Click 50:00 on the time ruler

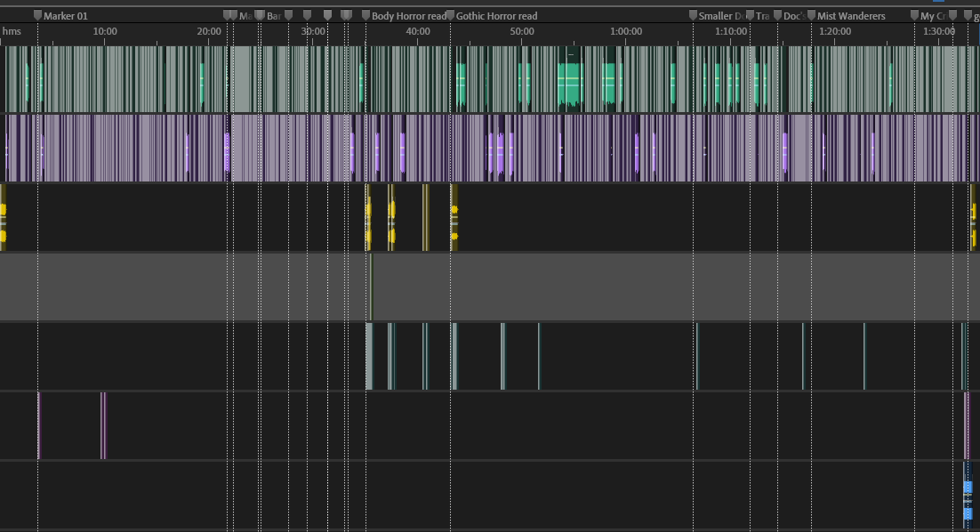click(522, 31)
